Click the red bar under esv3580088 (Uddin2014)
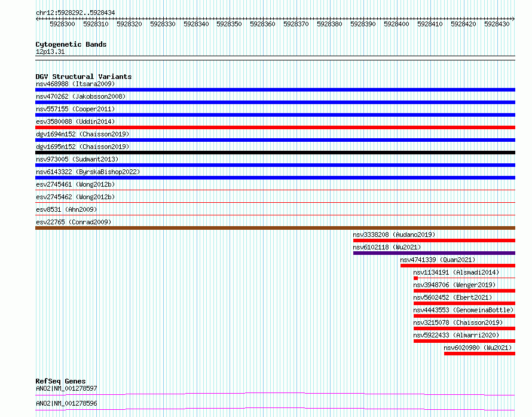 275,127
